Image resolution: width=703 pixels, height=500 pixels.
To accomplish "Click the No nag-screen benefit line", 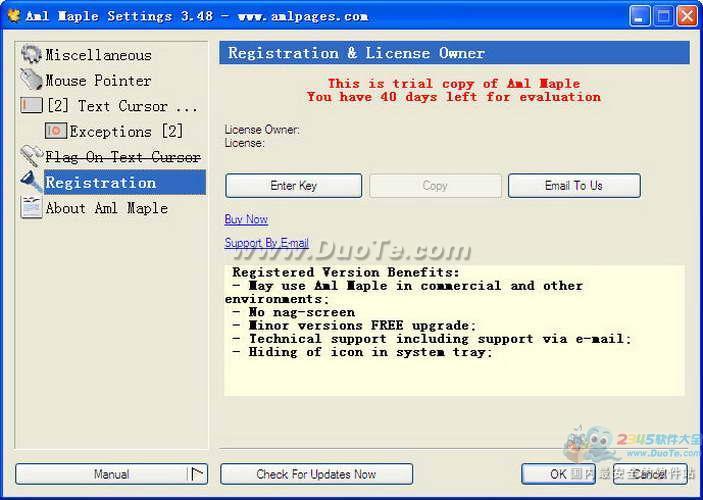I will (294, 312).
